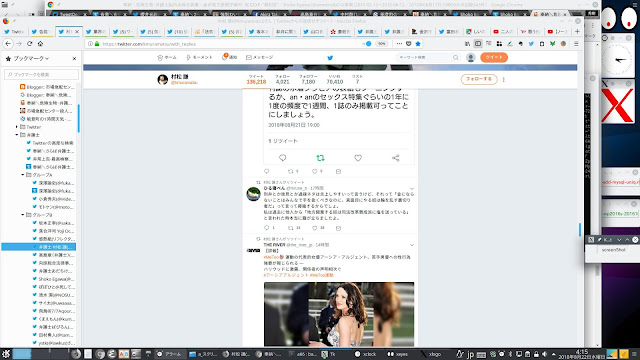
Task: Toggle the sidebar using the toolbar sidebar icon
Action: [478, 44]
